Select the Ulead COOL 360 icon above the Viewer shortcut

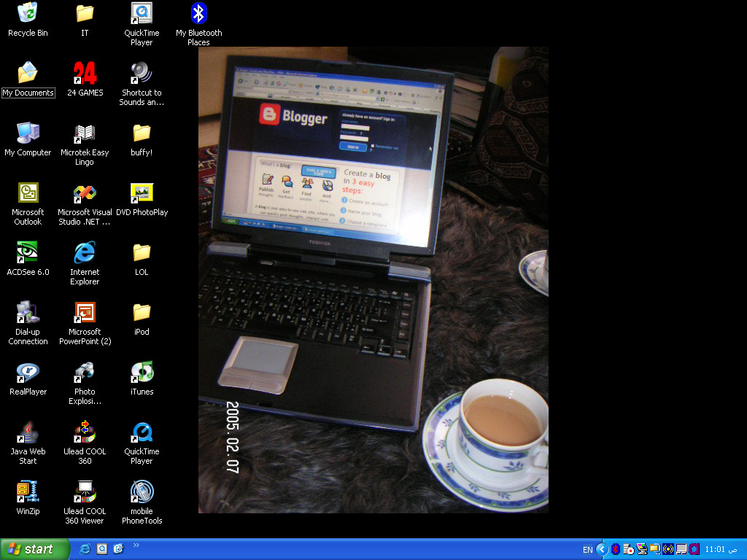[x=85, y=443]
